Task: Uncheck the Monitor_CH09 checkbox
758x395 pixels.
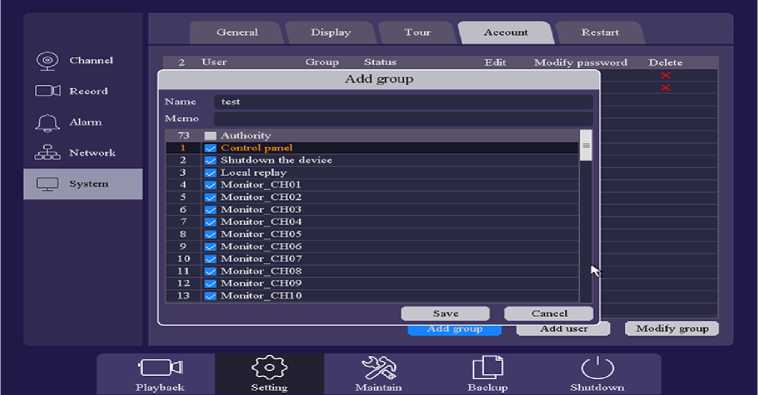Action: coord(210,284)
